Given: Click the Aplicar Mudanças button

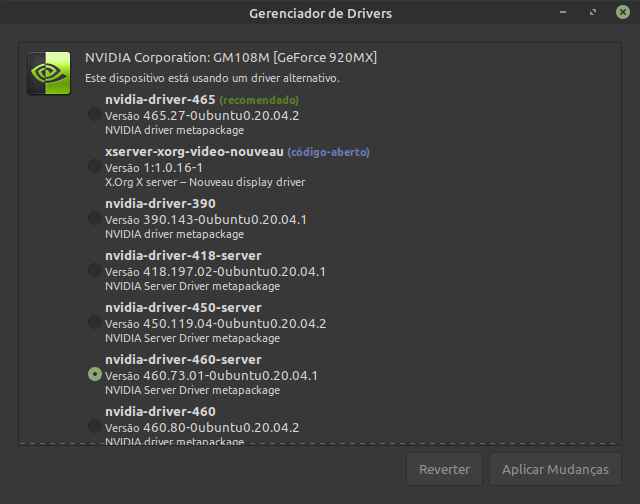Looking at the screenshot, I should 555,469.
